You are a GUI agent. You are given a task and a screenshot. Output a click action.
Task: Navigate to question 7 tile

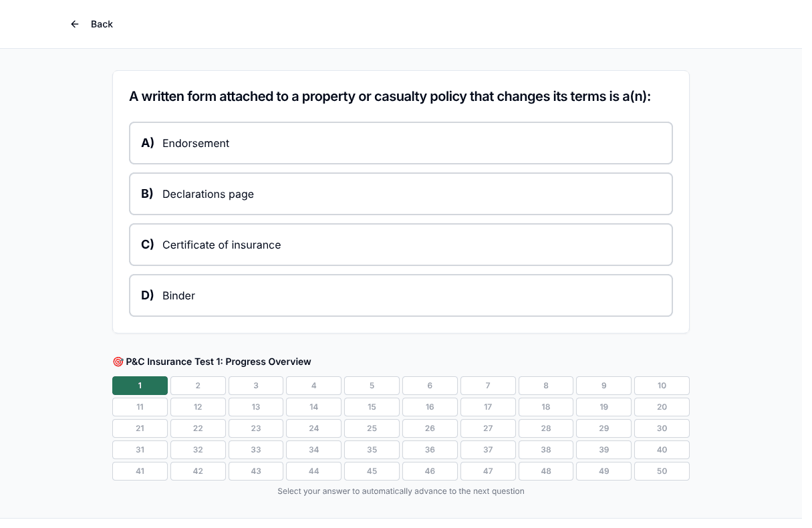pyautogui.click(x=488, y=386)
